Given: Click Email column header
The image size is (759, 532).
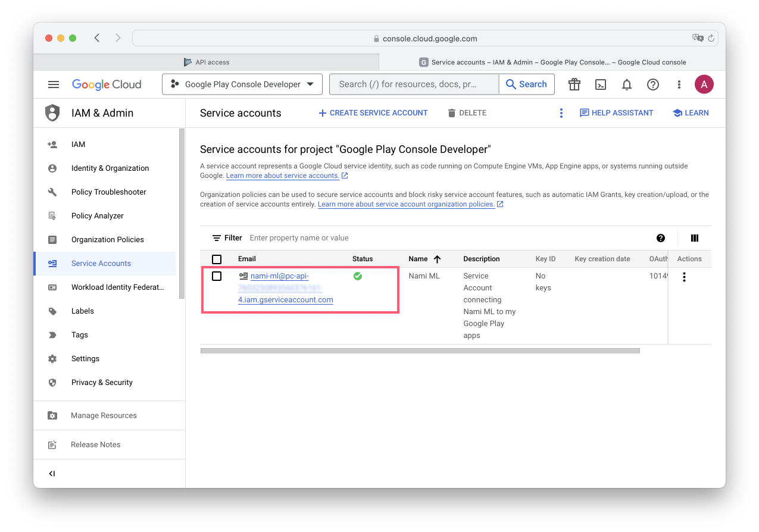Looking at the screenshot, I should point(247,259).
